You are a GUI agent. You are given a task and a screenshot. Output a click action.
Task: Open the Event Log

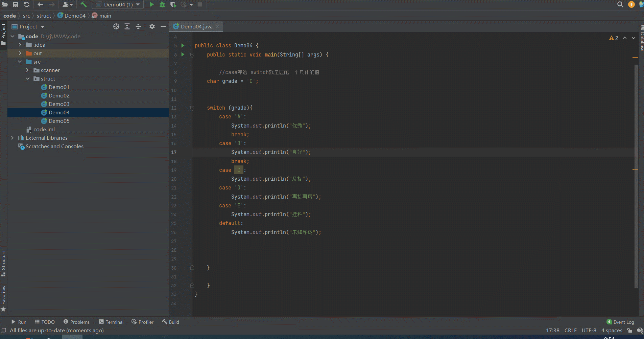point(620,322)
